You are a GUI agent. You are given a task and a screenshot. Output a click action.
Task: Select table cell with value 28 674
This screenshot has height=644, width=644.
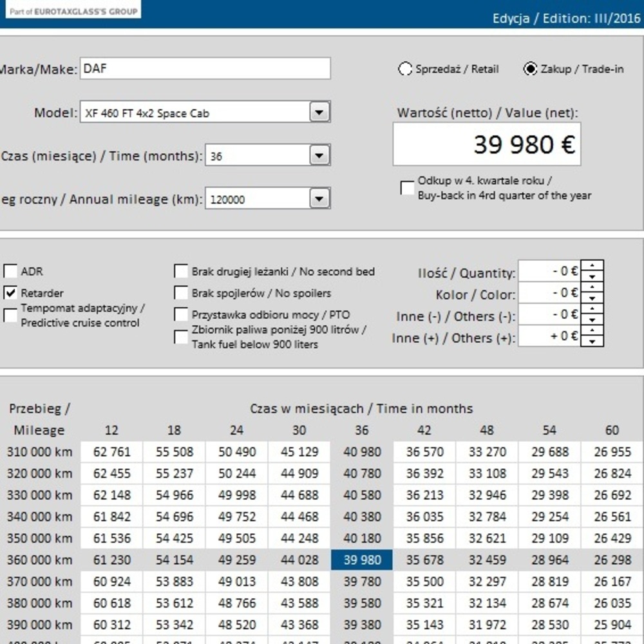pos(549,603)
